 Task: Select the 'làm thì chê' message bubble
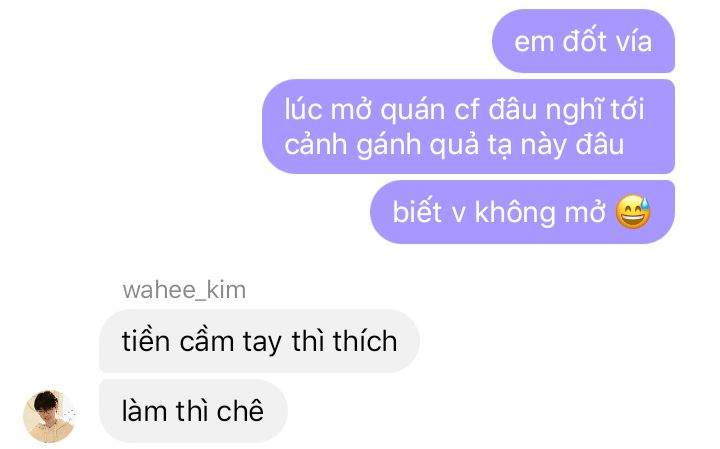(193, 411)
